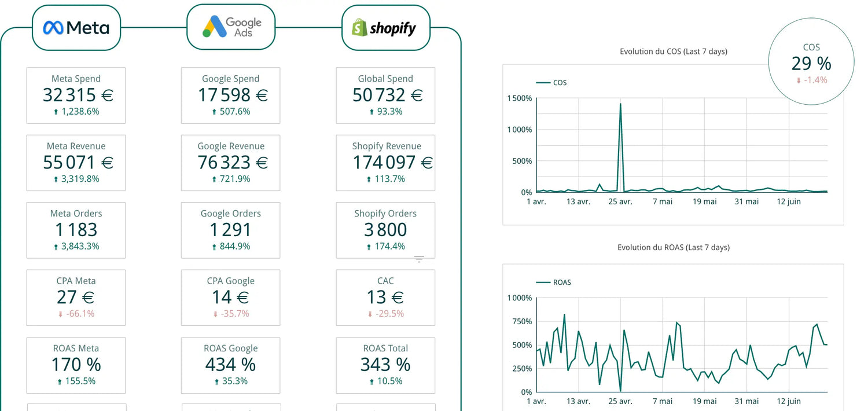Image resolution: width=868 pixels, height=411 pixels.
Task: Click the red down arrow under CPA Meta
Action: (x=60, y=314)
